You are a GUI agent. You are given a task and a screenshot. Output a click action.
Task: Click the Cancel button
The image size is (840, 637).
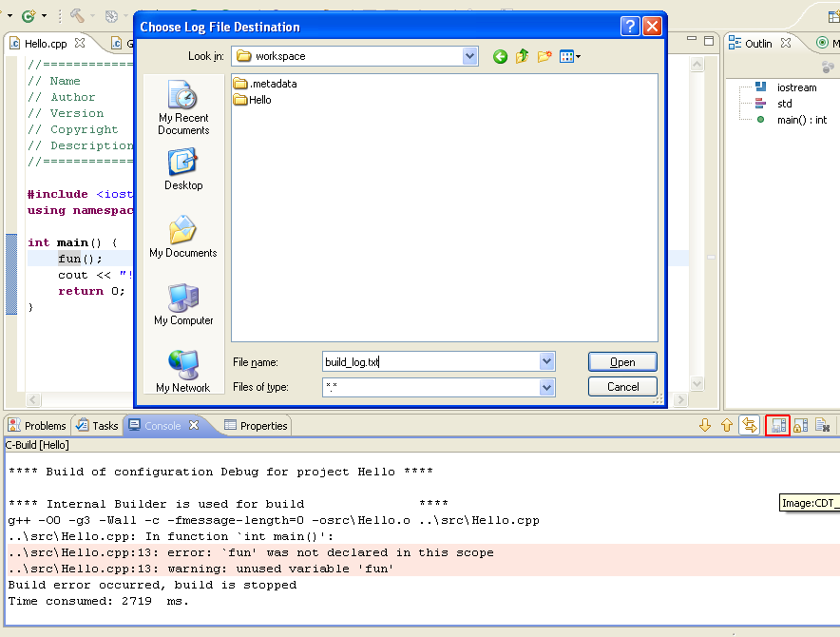coord(622,387)
